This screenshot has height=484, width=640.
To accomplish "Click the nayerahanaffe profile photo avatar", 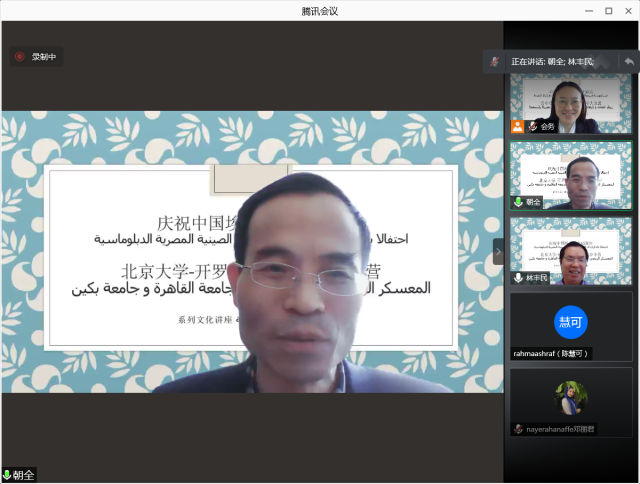I will 571,397.
